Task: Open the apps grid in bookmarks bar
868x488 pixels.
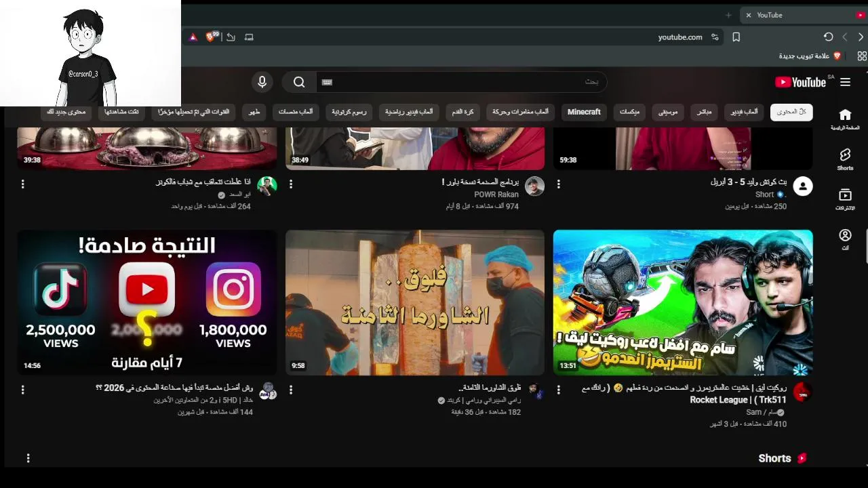Action: 862,56
